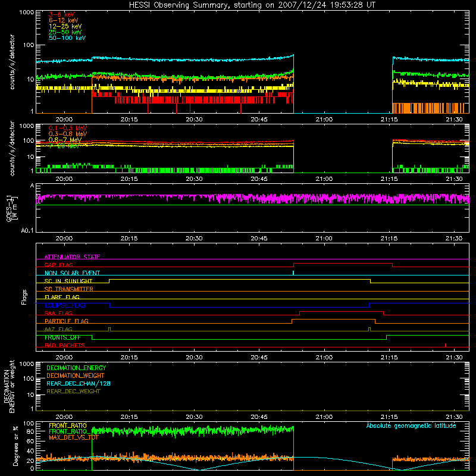This screenshot has height=476, width=476.
Task: Select the MAX_DET_VS_TOT legend label
Action: pyautogui.click(x=74, y=437)
